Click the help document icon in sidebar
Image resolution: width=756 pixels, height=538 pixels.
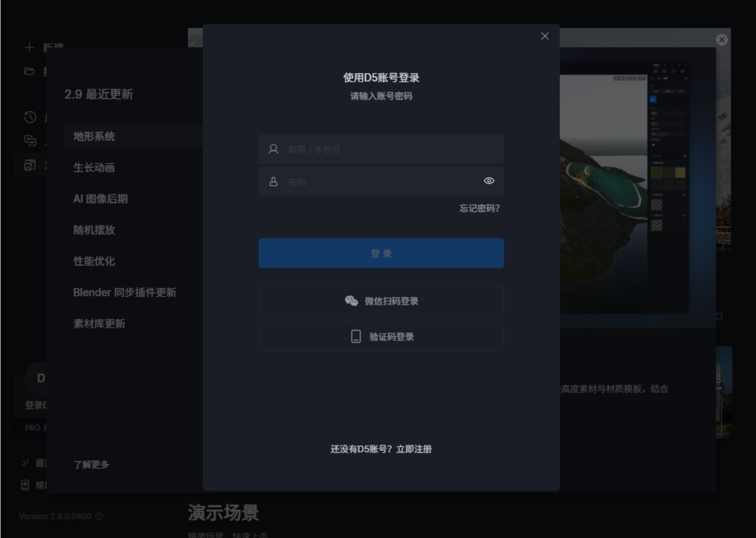(x=25, y=485)
